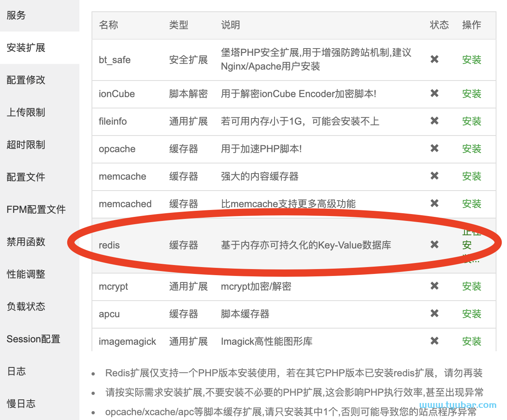Viewport: 507px width, 420px height.
Task: Select 服务 at the top of the sidebar
Action: point(16,15)
